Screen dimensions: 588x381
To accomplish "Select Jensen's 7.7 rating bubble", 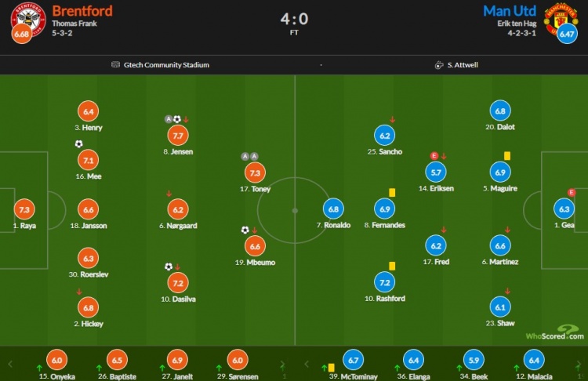I will pyautogui.click(x=178, y=136).
